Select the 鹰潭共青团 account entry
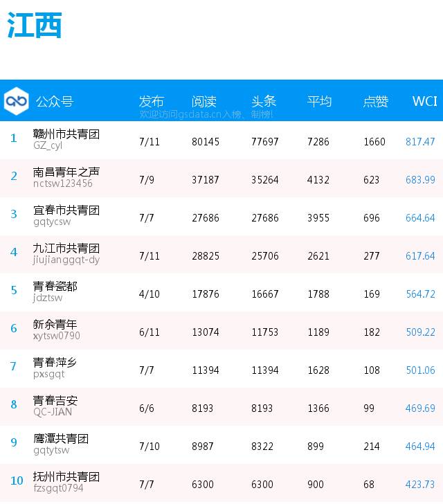 pos(61,439)
